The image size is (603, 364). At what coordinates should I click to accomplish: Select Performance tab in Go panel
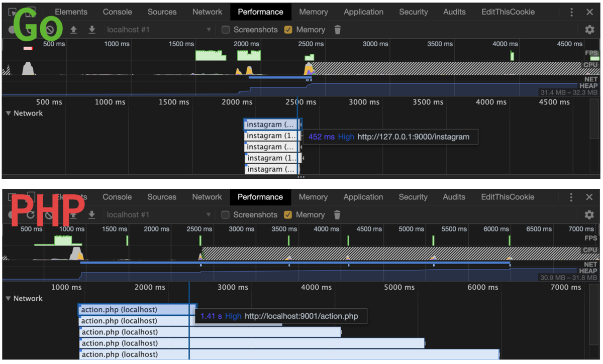click(260, 12)
